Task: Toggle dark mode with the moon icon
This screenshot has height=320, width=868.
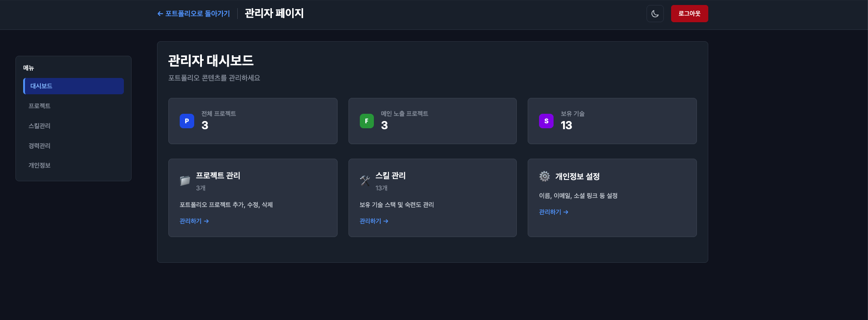Action: (655, 14)
